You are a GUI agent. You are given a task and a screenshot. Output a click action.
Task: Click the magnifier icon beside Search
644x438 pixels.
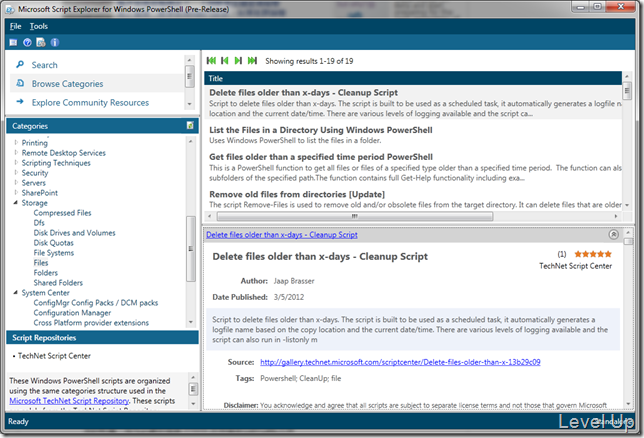pos(20,65)
